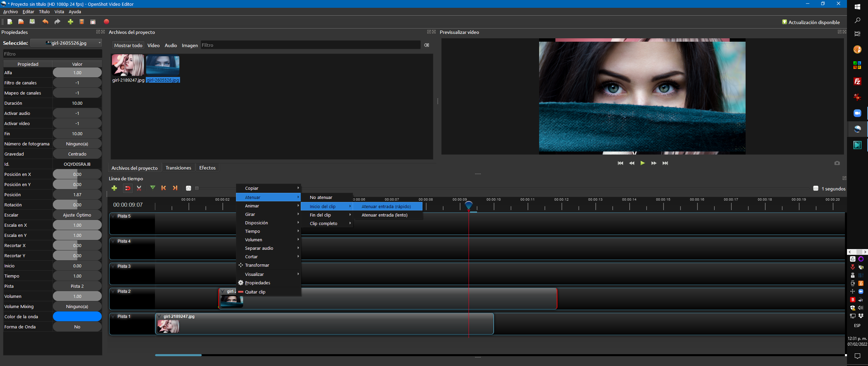This screenshot has width=868, height=366.
Task: Click the project files Filtro field
Action: [x=310, y=45]
